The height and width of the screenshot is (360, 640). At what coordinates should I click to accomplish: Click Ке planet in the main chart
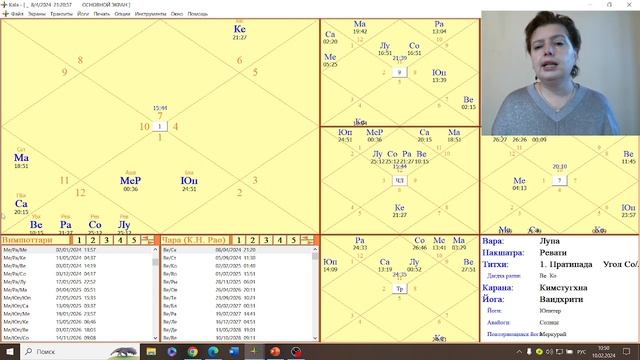tap(240, 29)
